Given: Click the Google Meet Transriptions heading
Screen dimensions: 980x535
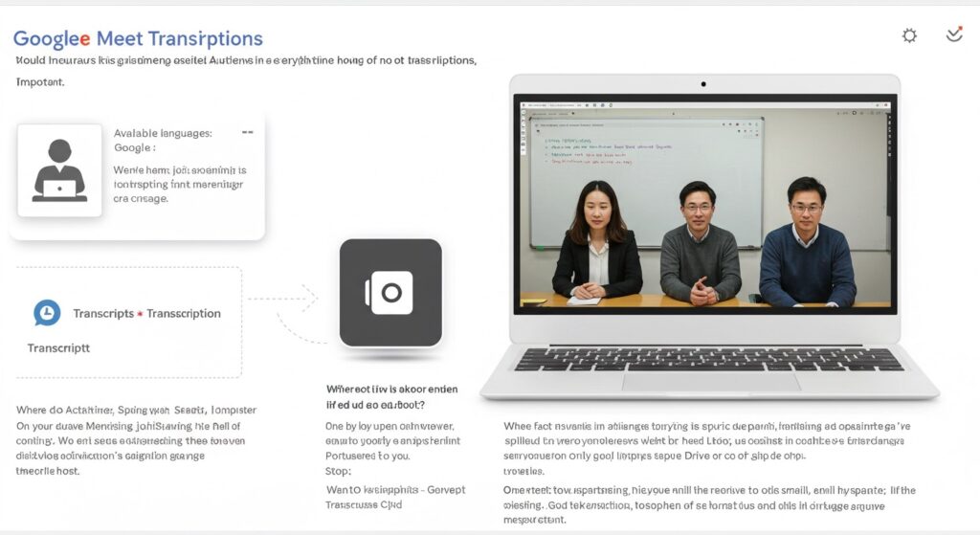Looking at the screenshot, I should click(x=138, y=39).
